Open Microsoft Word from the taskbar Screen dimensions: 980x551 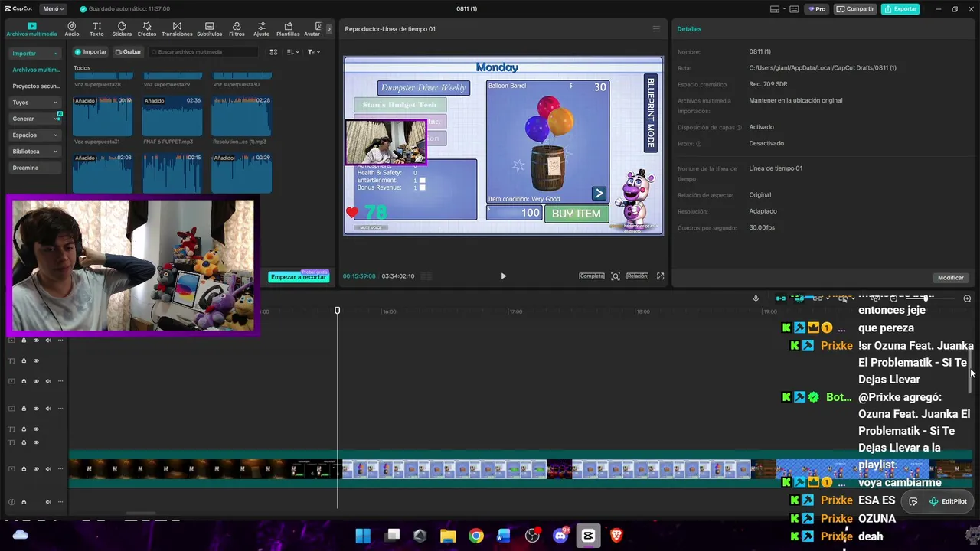(504, 536)
